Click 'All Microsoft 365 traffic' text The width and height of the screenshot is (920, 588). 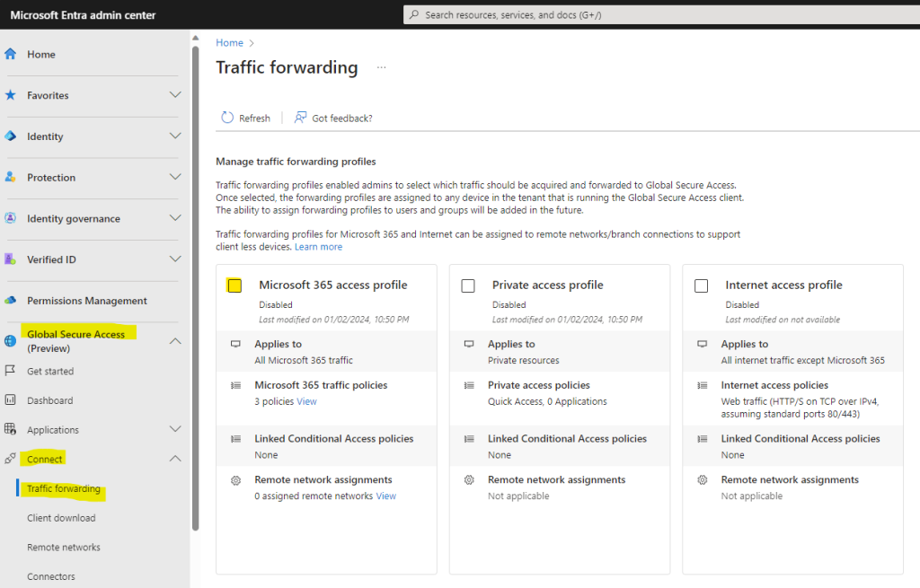(304, 361)
